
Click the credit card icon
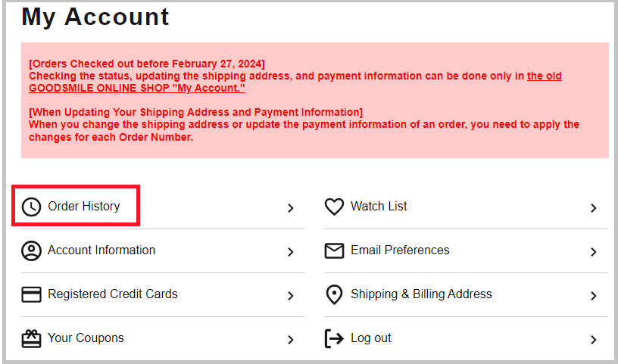(31, 294)
